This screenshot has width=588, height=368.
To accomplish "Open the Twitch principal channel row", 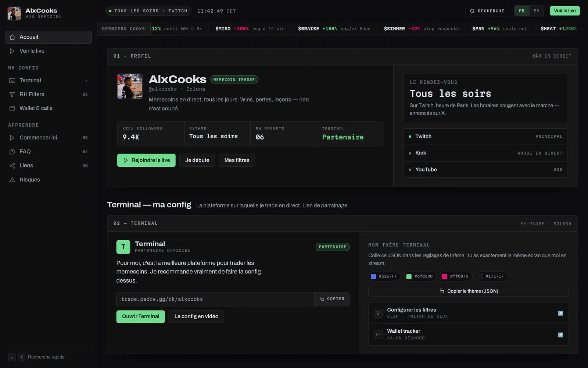I will tap(485, 137).
